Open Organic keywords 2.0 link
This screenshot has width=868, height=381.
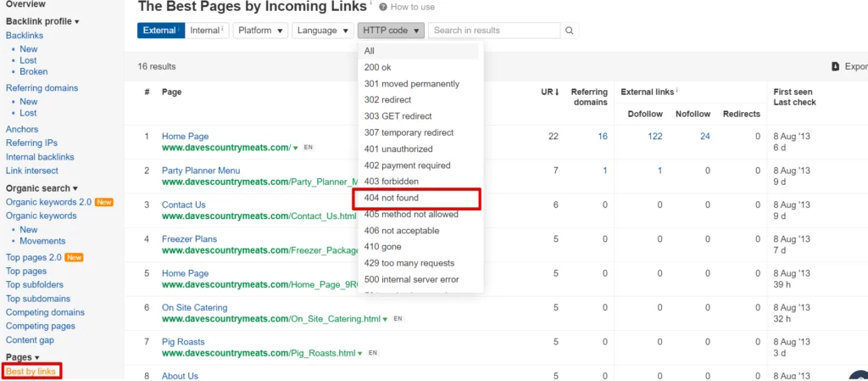(49, 202)
